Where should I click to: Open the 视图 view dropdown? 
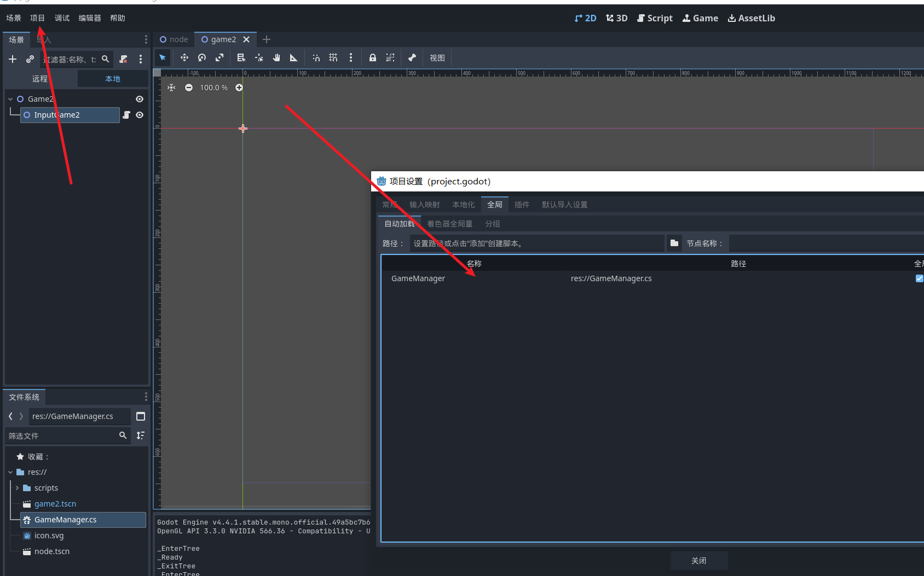(x=437, y=58)
